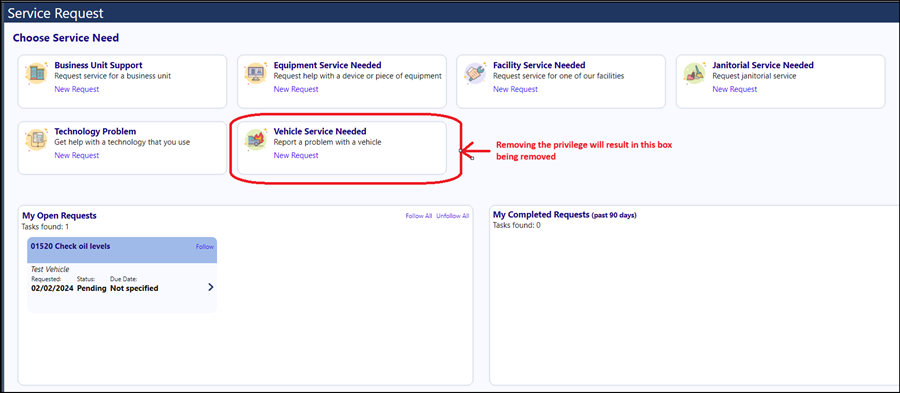Expand request 01520 with the chevron arrow

[x=211, y=287]
